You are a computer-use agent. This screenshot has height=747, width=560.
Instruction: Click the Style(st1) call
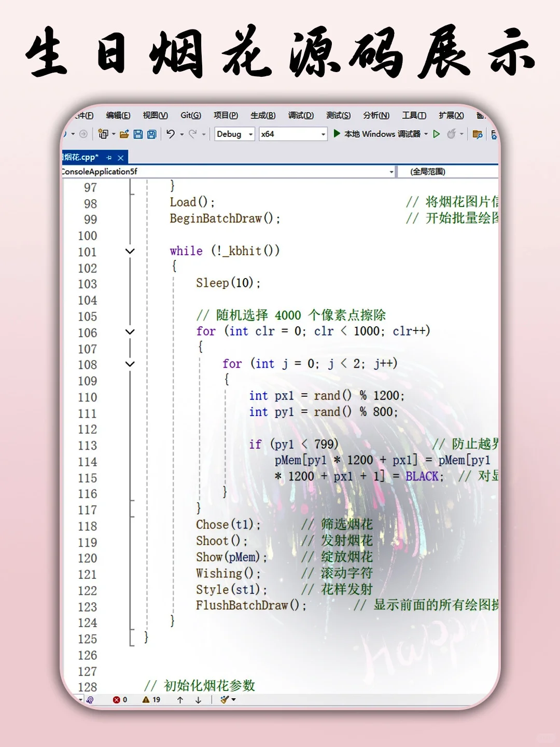click(x=231, y=589)
